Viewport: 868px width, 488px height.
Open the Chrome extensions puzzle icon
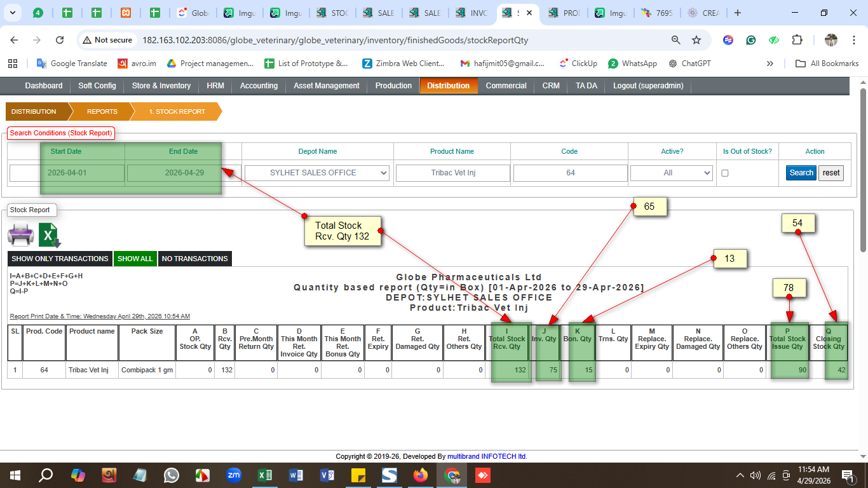click(x=797, y=40)
